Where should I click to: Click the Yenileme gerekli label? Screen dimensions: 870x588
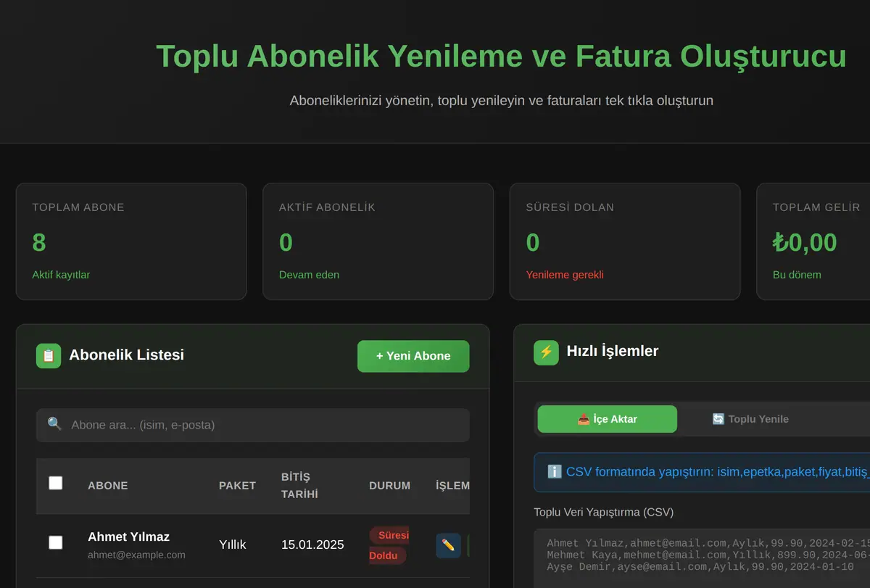(x=565, y=275)
